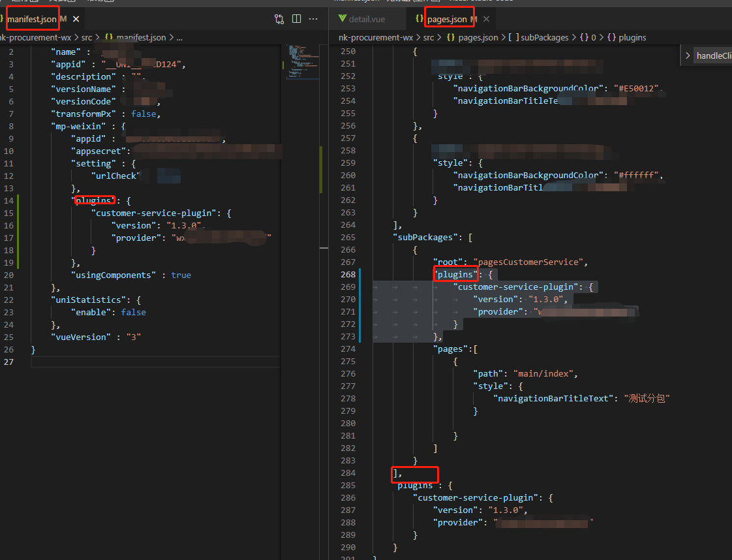The image size is (732, 560).
Task: Click the src breadcrumb in right editor
Action: pyautogui.click(x=429, y=37)
